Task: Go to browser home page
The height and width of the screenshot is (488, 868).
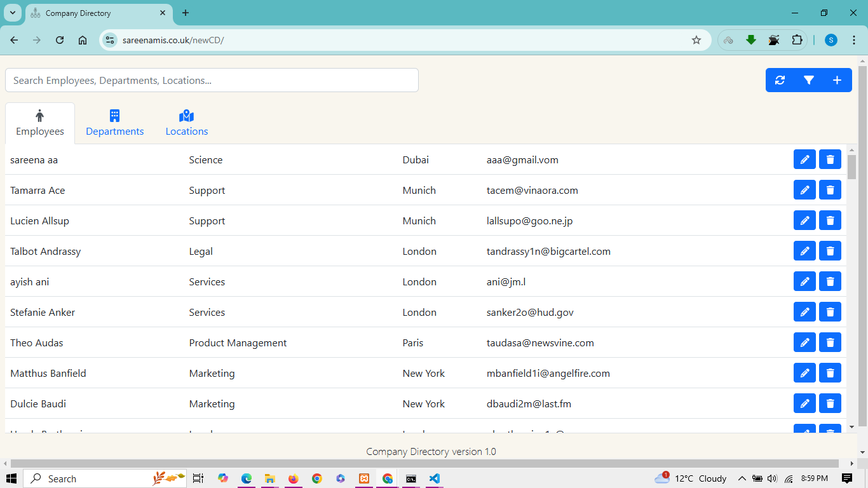Action: click(x=83, y=40)
